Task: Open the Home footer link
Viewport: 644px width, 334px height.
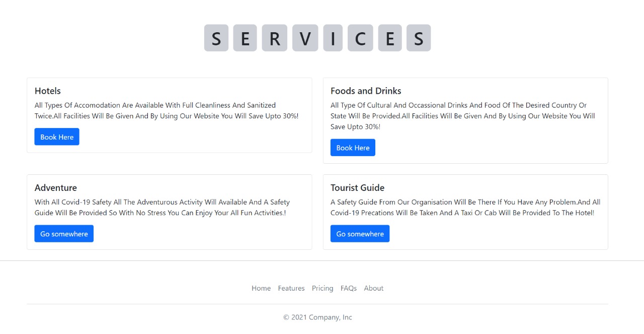Action: click(x=261, y=288)
